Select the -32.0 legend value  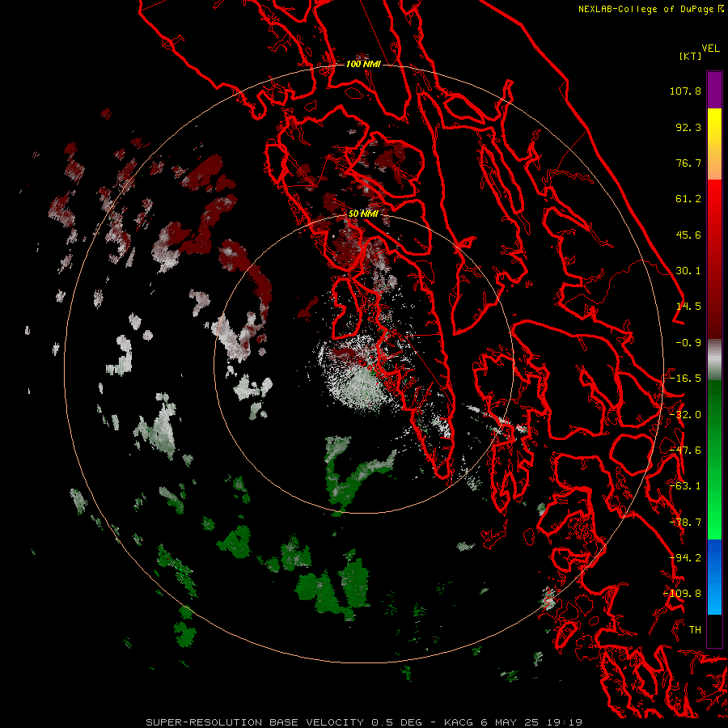point(685,415)
